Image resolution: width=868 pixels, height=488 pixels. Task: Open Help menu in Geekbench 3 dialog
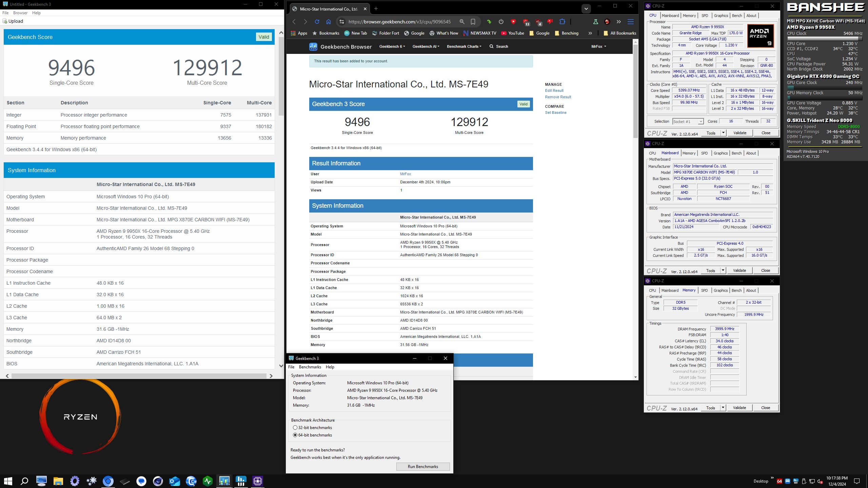[x=330, y=367]
